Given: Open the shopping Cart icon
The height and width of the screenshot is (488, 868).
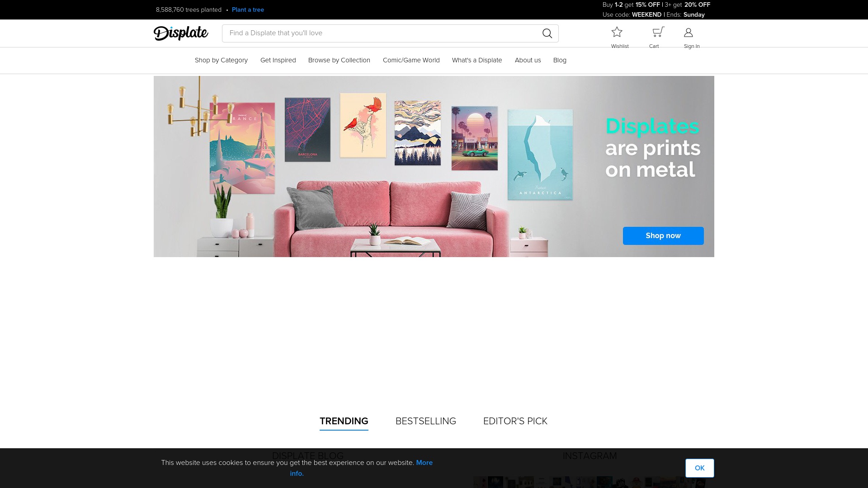Looking at the screenshot, I should tap(658, 32).
